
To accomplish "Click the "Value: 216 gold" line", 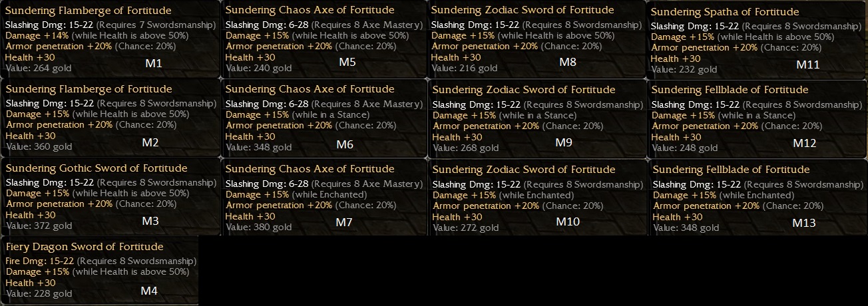I will (464, 68).
